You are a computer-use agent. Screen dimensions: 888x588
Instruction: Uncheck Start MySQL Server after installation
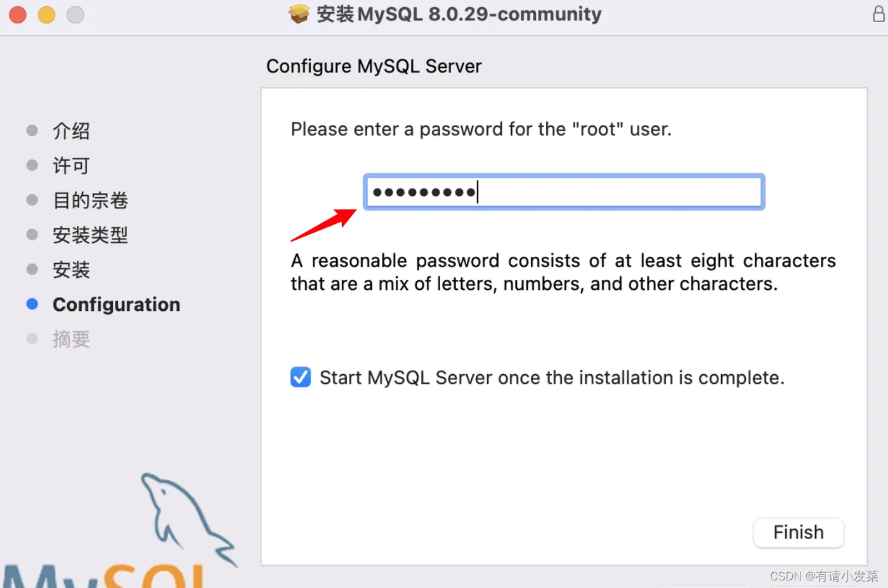(x=301, y=377)
